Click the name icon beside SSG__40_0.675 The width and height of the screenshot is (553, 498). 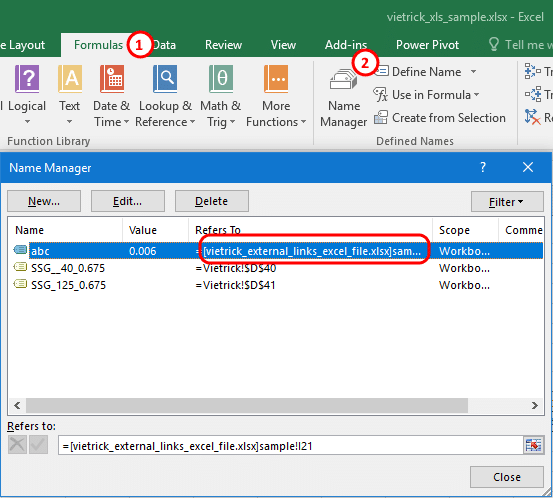[20, 267]
